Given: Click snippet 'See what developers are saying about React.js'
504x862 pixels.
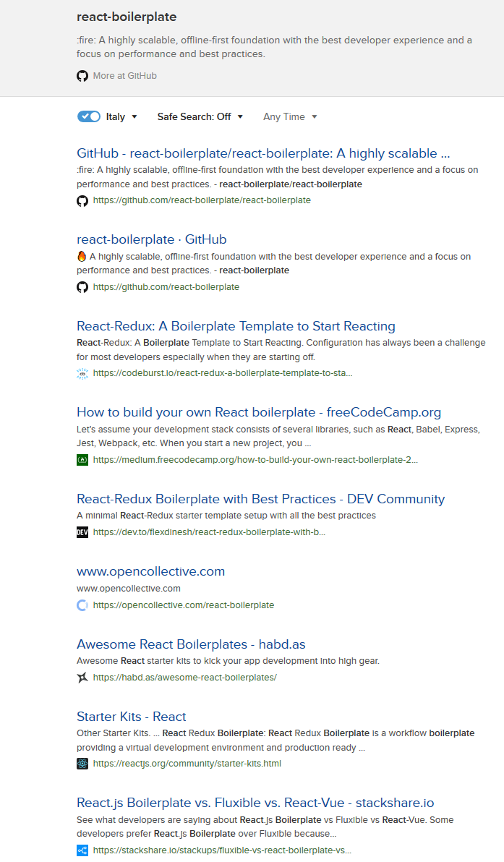Looking at the screenshot, I should pyautogui.click(x=265, y=827).
